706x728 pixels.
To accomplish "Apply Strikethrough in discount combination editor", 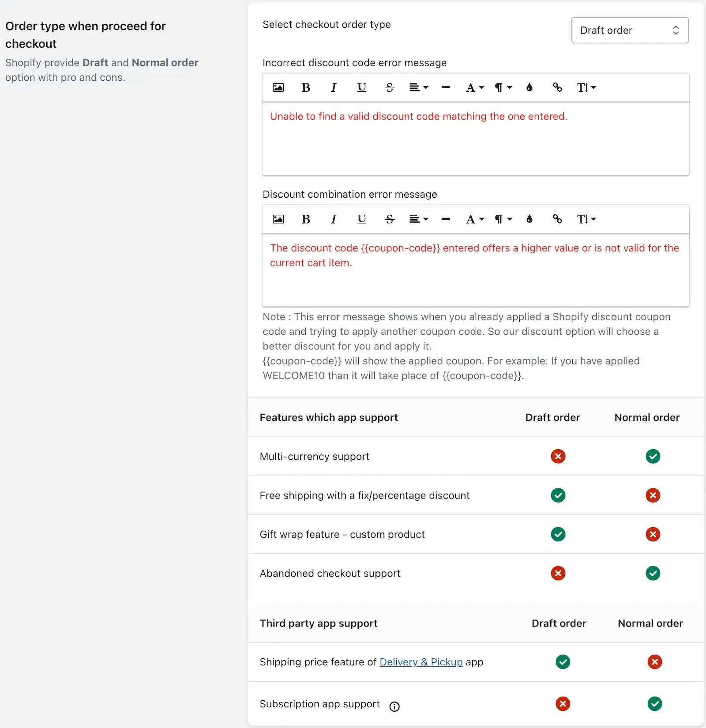I will click(x=389, y=219).
